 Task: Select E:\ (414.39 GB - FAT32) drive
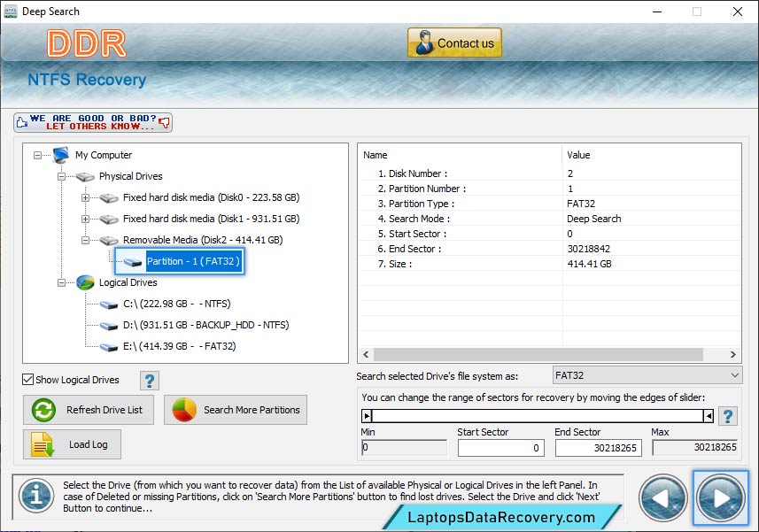pyautogui.click(x=179, y=347)
